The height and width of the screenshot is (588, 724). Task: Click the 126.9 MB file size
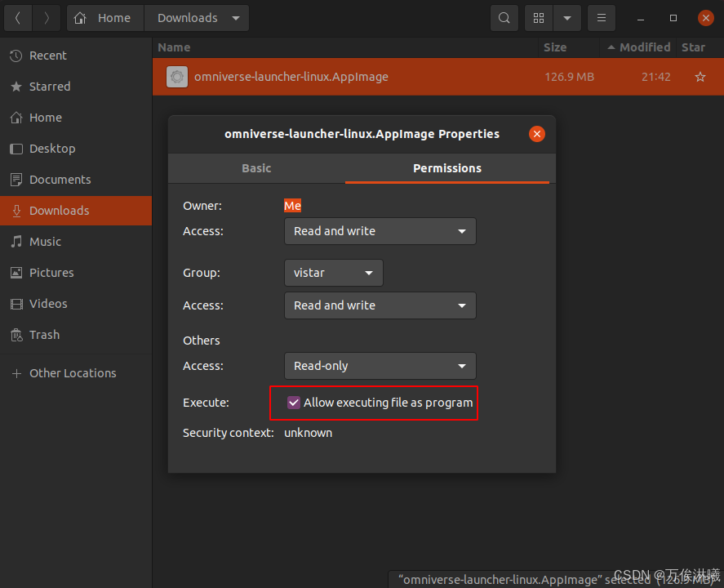point(569,77)
